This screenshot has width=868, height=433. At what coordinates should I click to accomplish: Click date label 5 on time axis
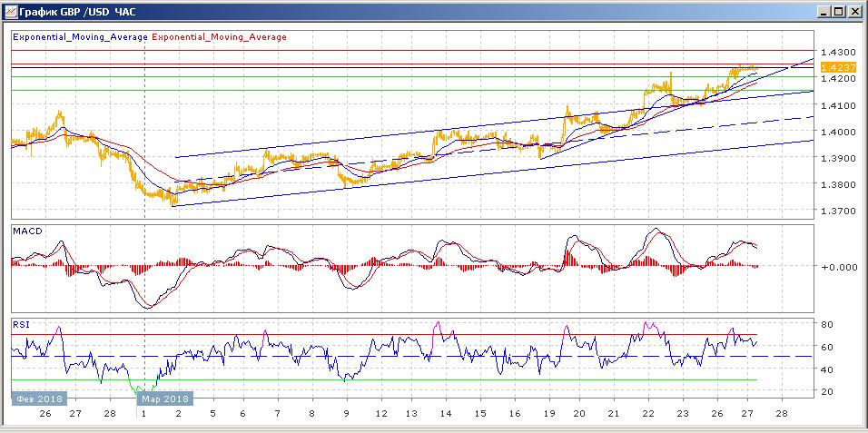point(212,414)
